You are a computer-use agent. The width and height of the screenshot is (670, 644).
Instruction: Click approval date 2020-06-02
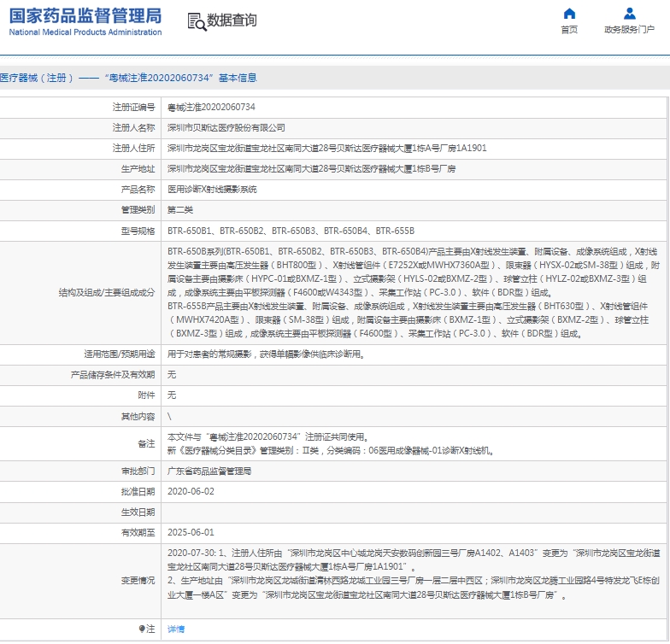tap(191, 492)
